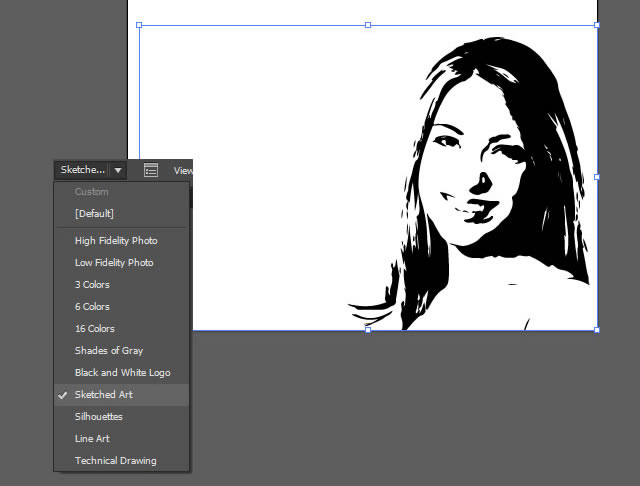Select the 6 Colors preset
640x486 pixels.
coord(92,307)
